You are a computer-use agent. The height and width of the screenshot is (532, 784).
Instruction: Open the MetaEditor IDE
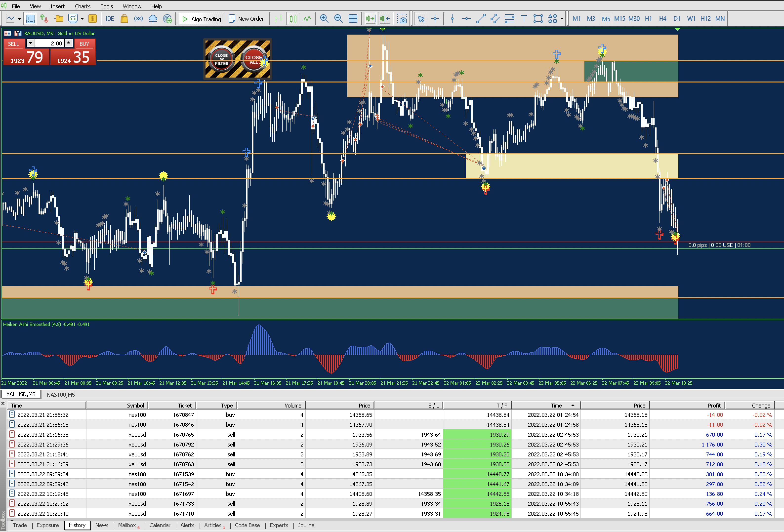pyautogui.click(x=110, y=19)
